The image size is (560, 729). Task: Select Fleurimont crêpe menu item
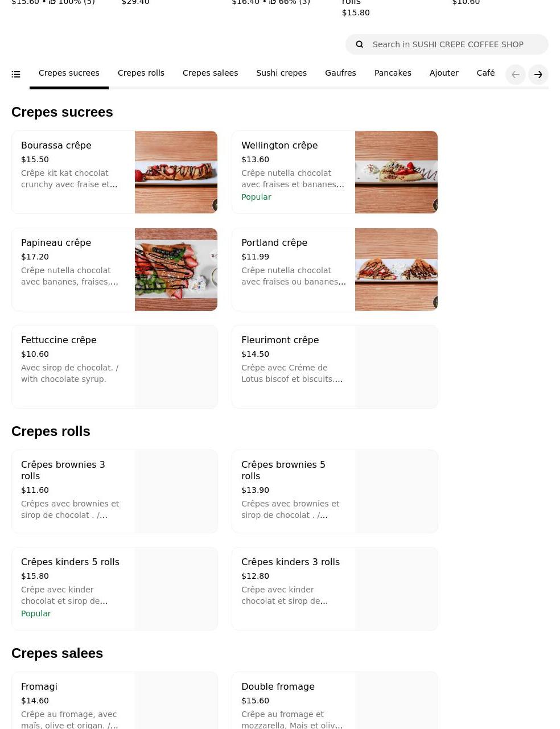coord(335,367)
